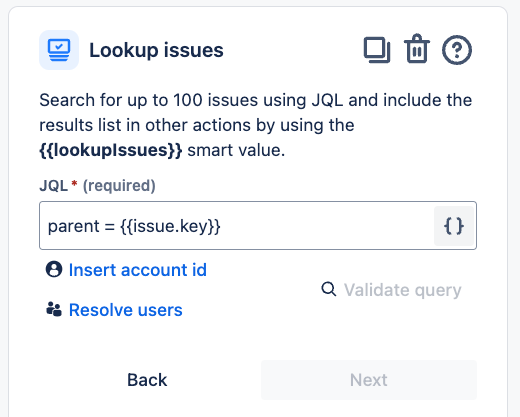Click the Validate query magnifier icon
The height and width of the screenshot is (417, 520).
click(329, 289)
